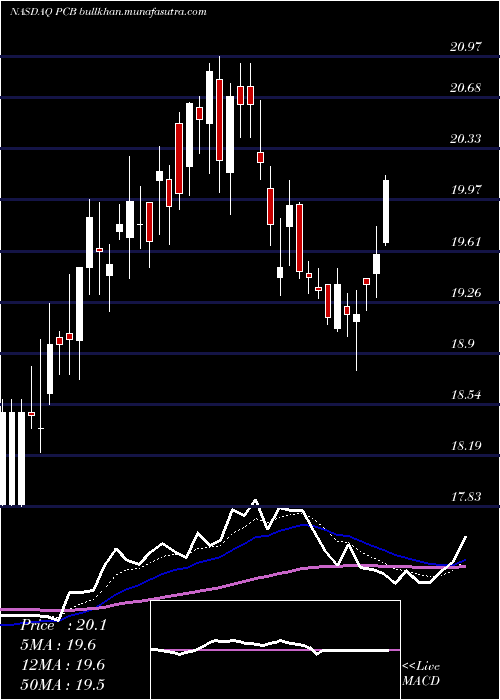500x700 pixels.
Task: Click the 18.54 price axis label
Action: tap(466, 395)
